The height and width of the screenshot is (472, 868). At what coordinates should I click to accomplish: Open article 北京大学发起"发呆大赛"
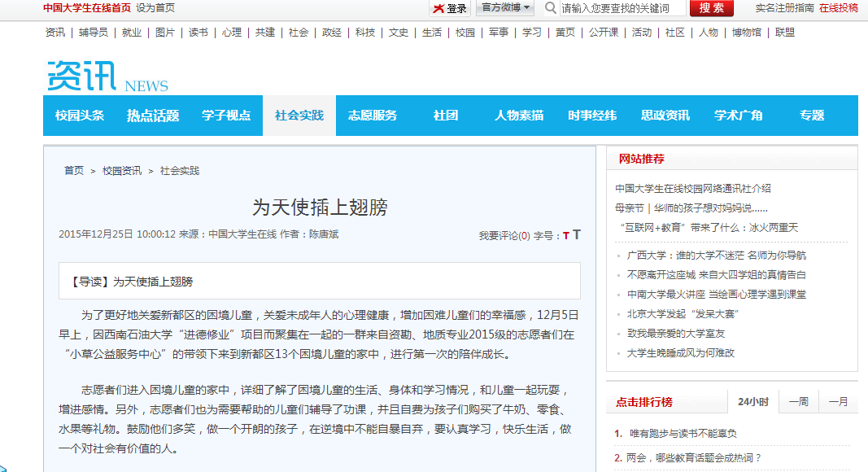[x=683, y=314]
